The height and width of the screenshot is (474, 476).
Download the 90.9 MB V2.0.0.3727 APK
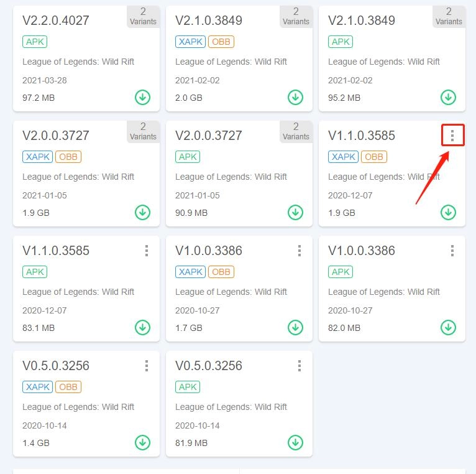[295, 213]
